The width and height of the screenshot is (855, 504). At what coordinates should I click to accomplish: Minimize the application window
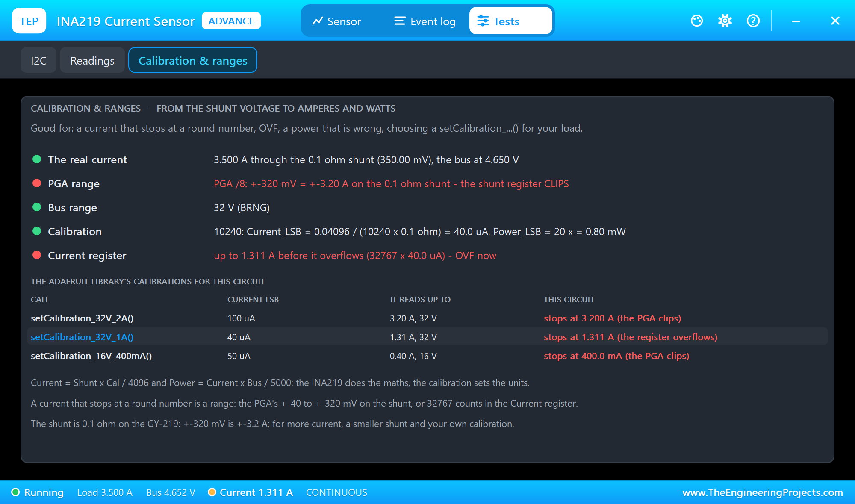(x=796, y=21)
